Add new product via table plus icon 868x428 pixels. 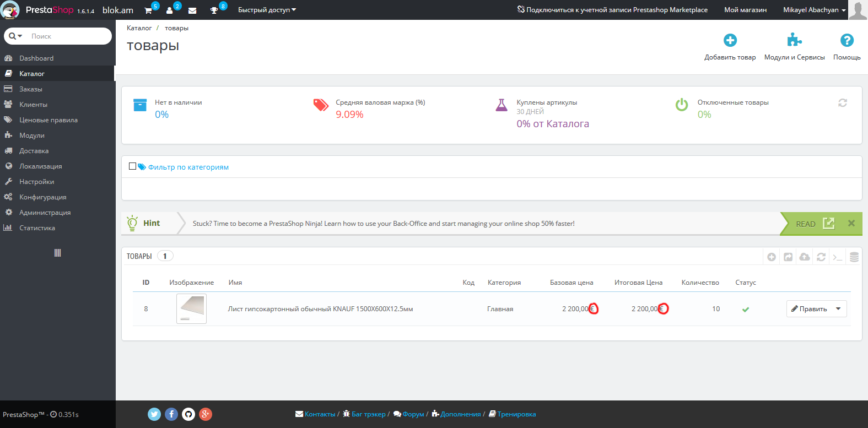tap(772, 257)
